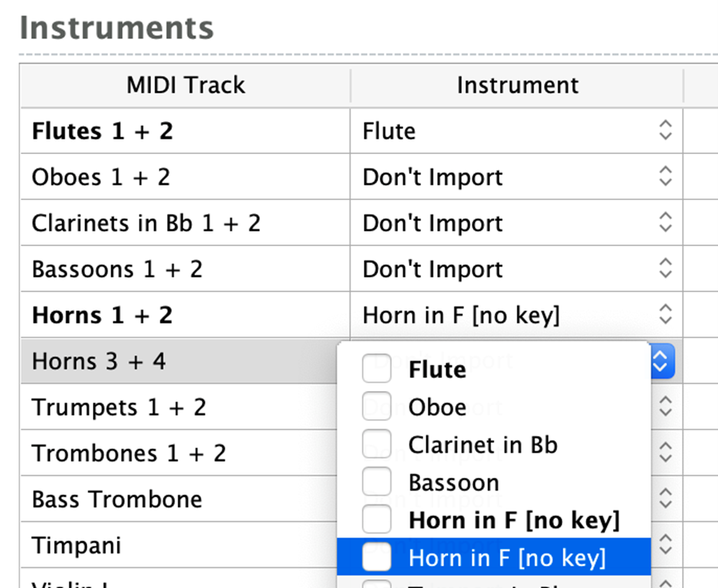Check the Flute checkbox in popup menu

[377, 368]
